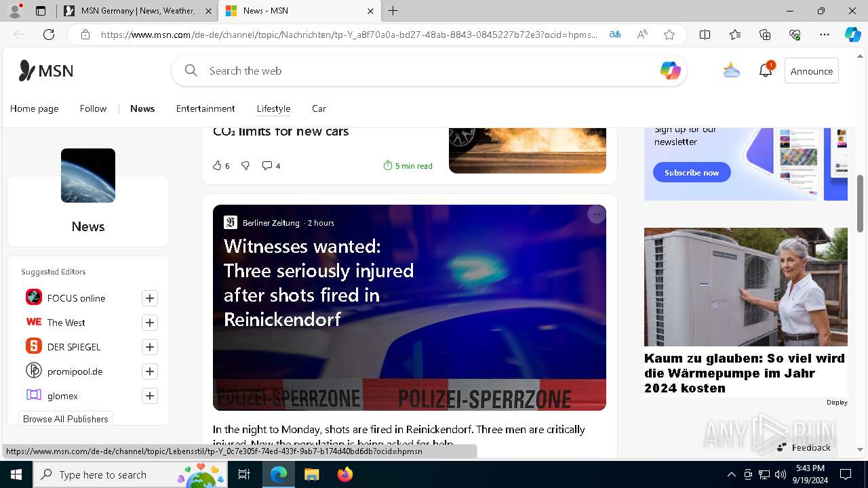The height and width of the screenshot is (488, 868).
Task: Open the Lifestyle section
Action: (x=273, y=108)
